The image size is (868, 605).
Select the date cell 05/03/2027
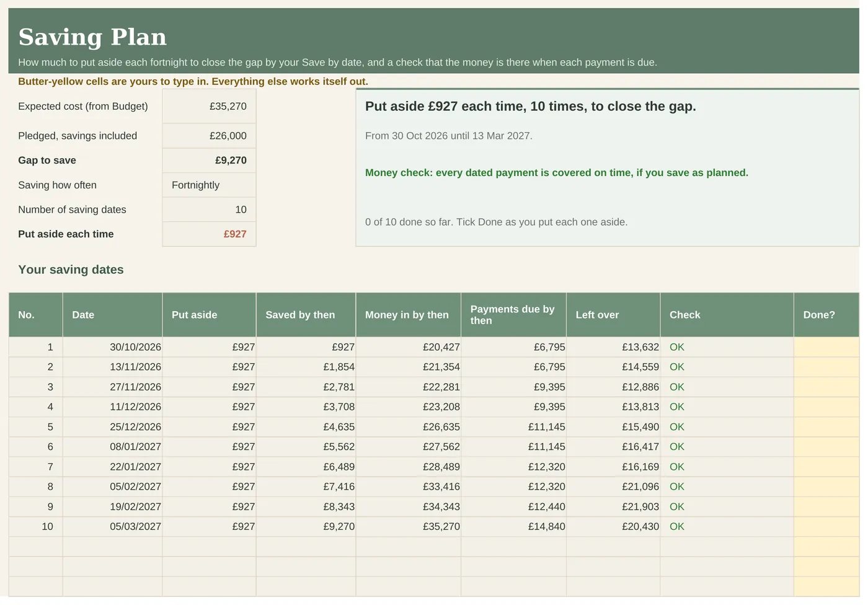[112, 526]
